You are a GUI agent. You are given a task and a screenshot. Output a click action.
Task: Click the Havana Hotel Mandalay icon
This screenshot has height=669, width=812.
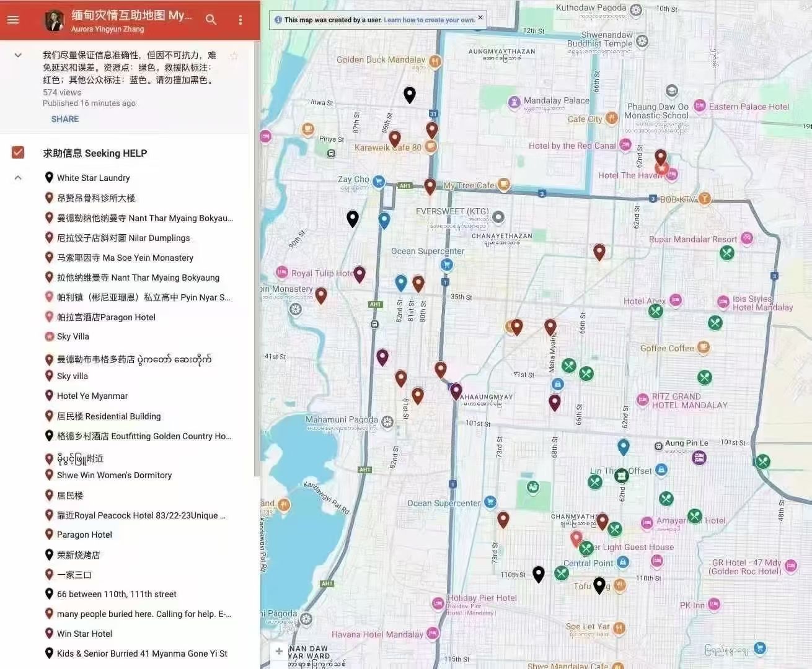click(x=433, y=633)
